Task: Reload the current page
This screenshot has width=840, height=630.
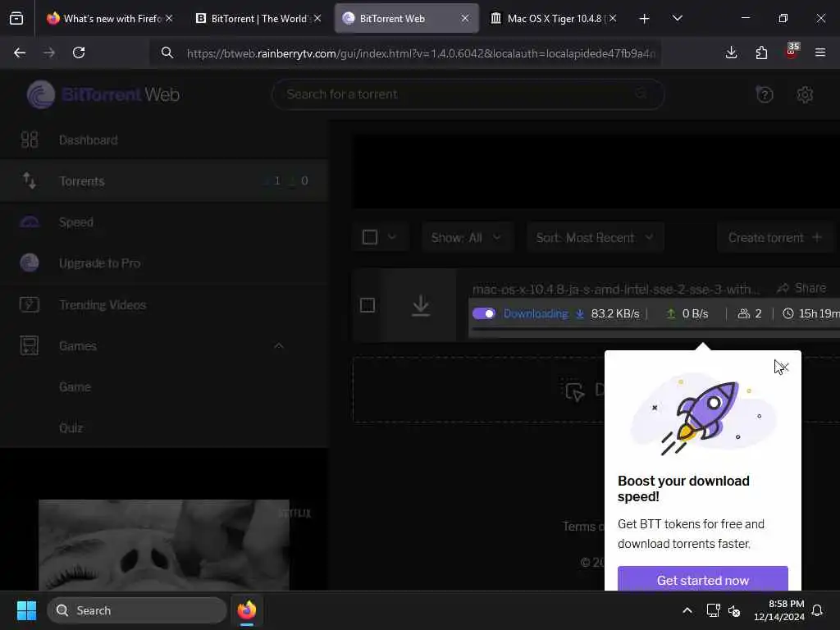Action: [79, 52]
